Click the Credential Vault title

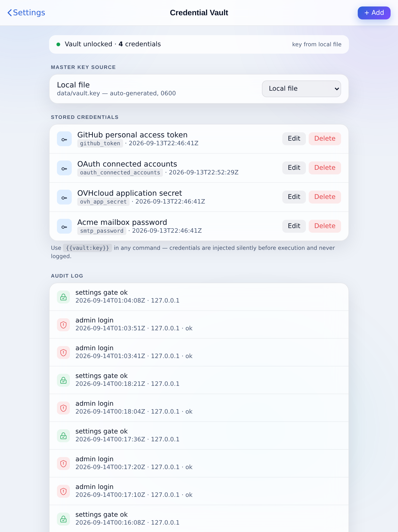[199, 12]
